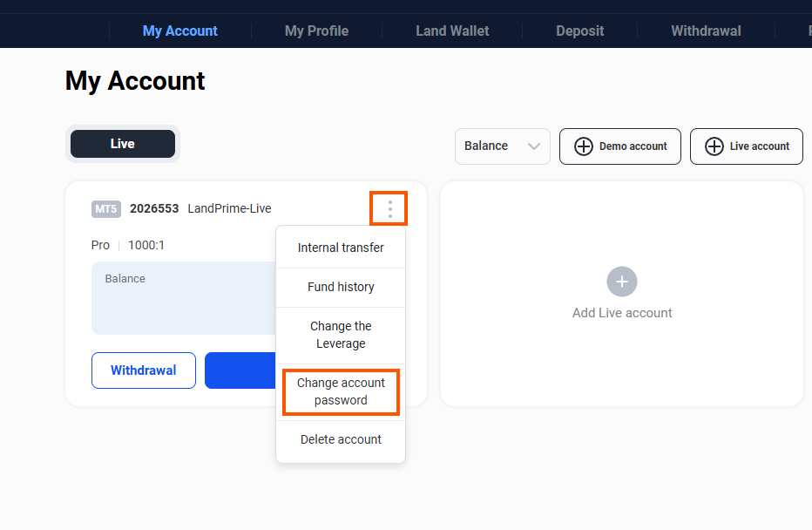Choose Internal transfer from the menu
The width and height of the screenshot is (812, 530).
[x=341, y=248]
